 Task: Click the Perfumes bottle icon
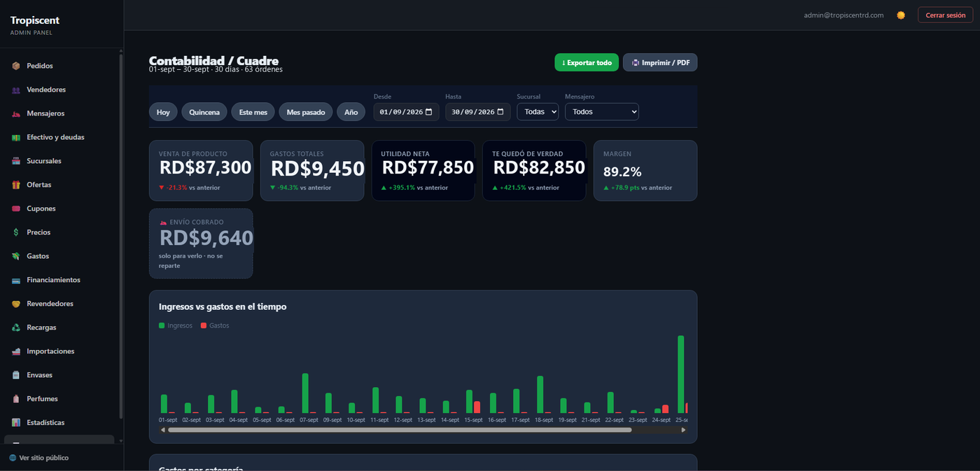pyautogui.click(x=16, y=399)
